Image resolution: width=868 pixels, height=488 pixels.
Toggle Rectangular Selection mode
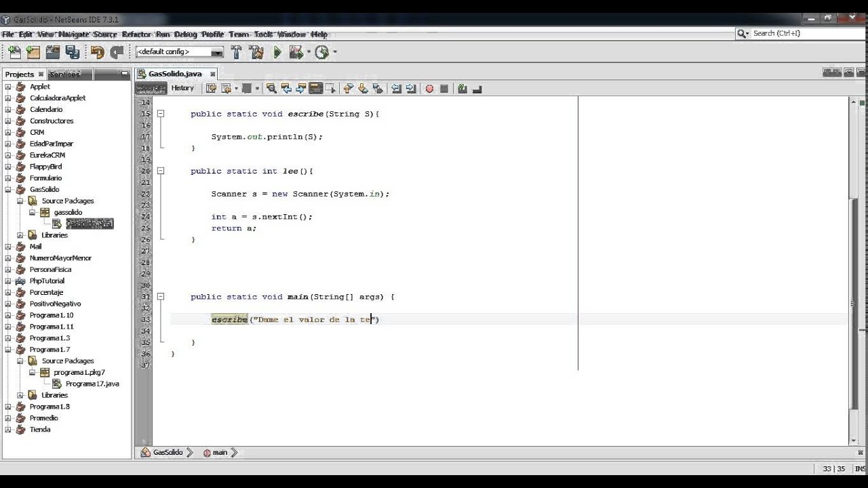pos(330,88)
